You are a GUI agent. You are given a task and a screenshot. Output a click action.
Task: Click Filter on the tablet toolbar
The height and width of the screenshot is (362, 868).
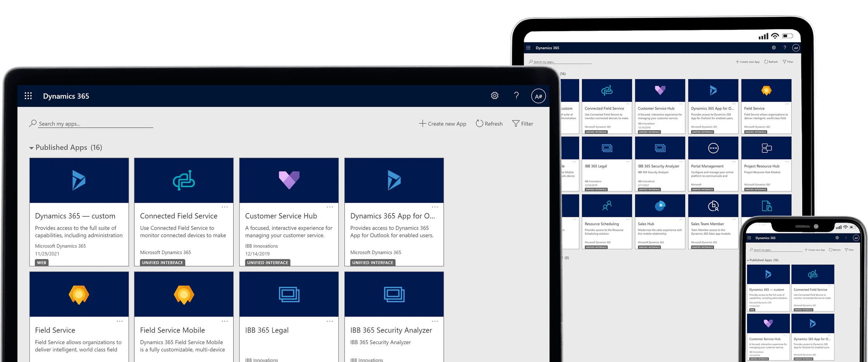click(788, 62)
